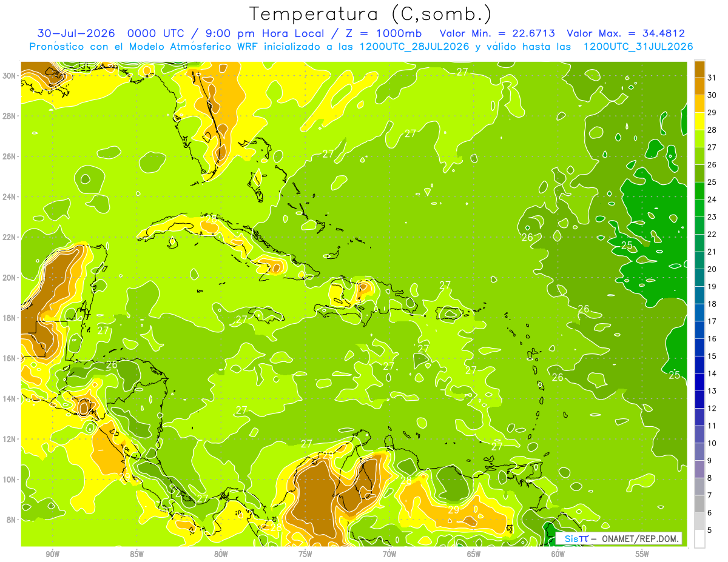The width and height of the screenshot is (728, 562).
Task: Select the lime swatch between 27 and 28
Action: 699,139
